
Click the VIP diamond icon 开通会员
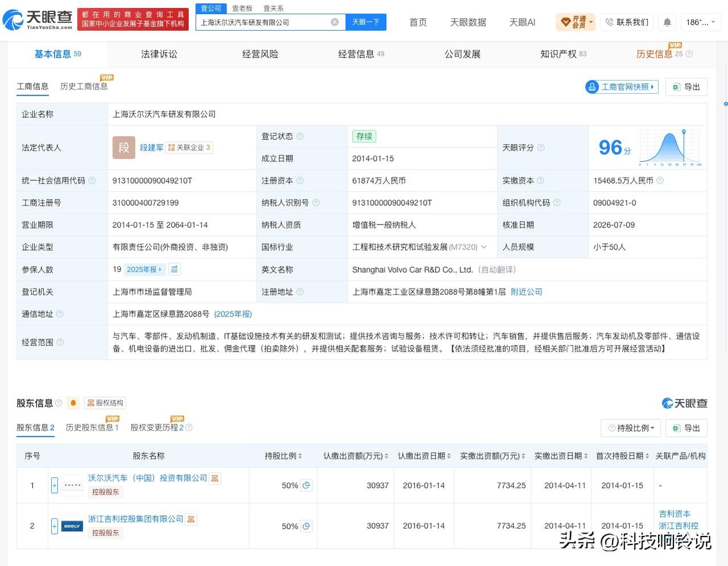point(566,22)
